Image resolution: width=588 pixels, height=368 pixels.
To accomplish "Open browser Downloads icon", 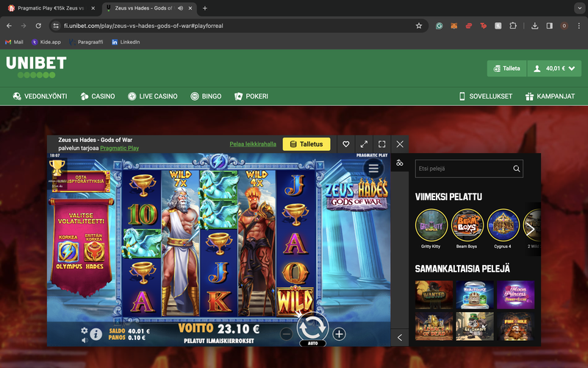I will click(535, 26).
